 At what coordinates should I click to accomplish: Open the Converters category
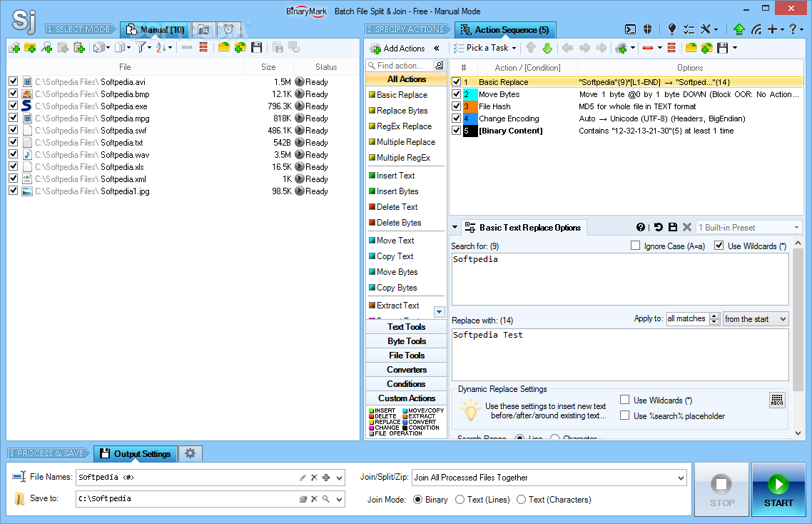[407, 370]
